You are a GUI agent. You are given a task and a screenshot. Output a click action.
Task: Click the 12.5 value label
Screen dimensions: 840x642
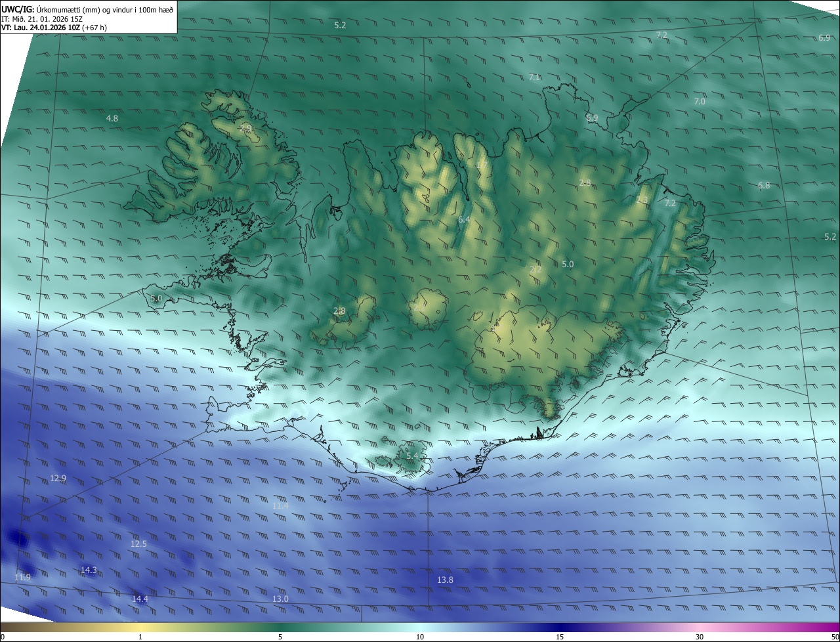[138, 544]
